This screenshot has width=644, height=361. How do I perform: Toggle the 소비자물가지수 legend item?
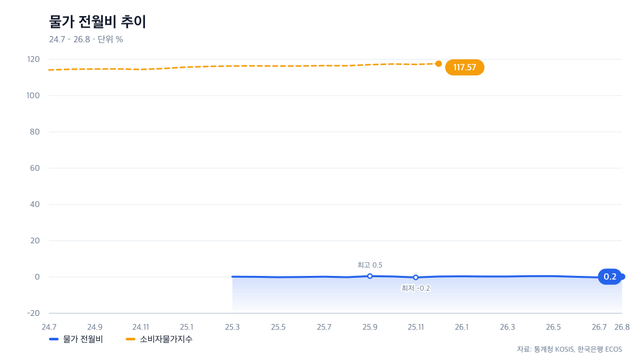[x=159, y=339]
